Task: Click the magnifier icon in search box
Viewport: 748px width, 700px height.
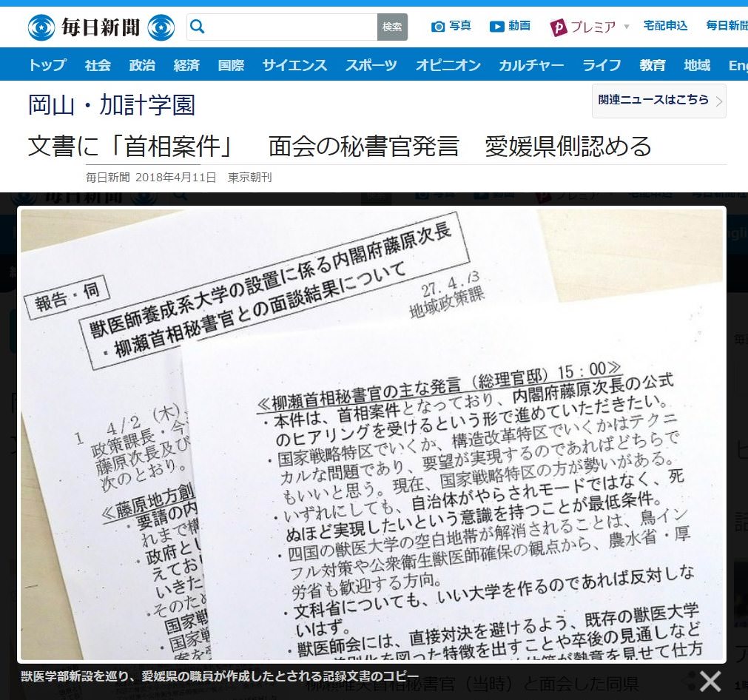Action: tap(197, 27)
